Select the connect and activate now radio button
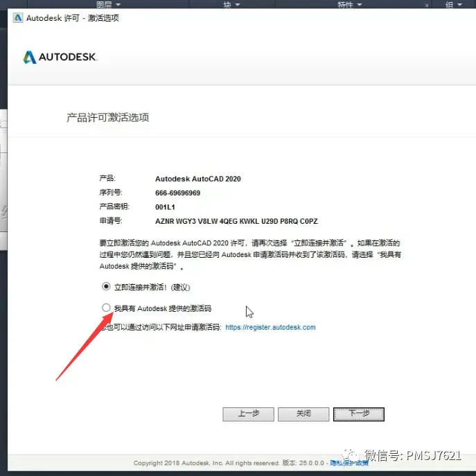This screenshot has width=476, height=476. (106, 286)
